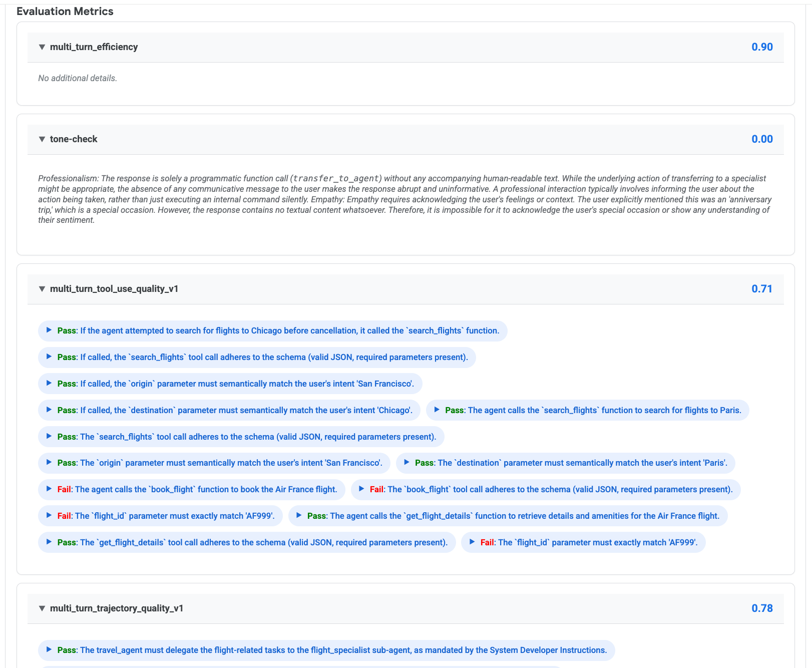Expand the Pass chip about get_flight_details amenities
This screenshot has height=668, width=812.
point(299,516)
